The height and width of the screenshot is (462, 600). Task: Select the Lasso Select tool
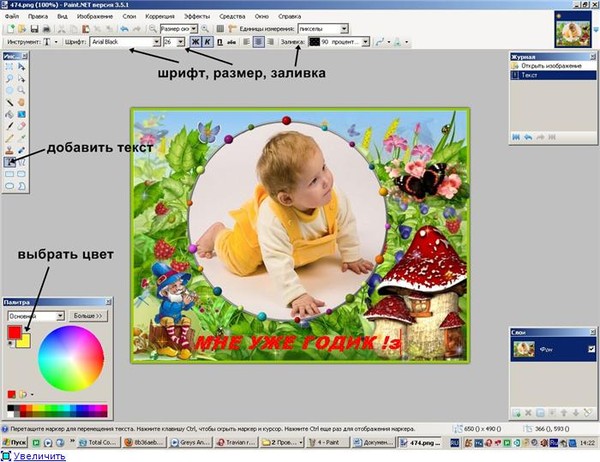click(x=10, y=79)
